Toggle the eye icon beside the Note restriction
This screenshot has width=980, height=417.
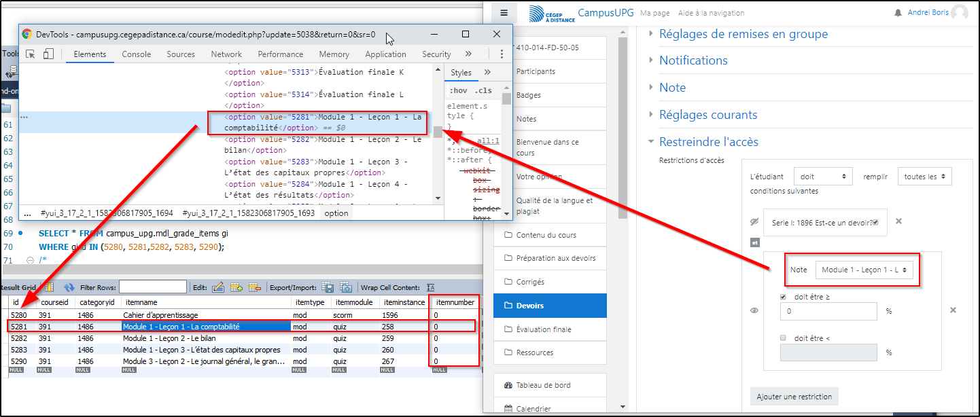(754, 310)
